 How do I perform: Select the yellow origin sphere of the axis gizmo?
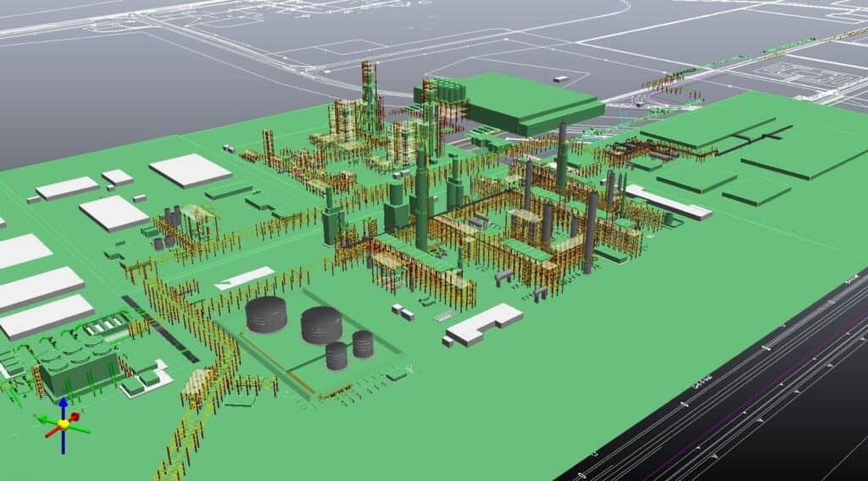[x=63, y=423]
